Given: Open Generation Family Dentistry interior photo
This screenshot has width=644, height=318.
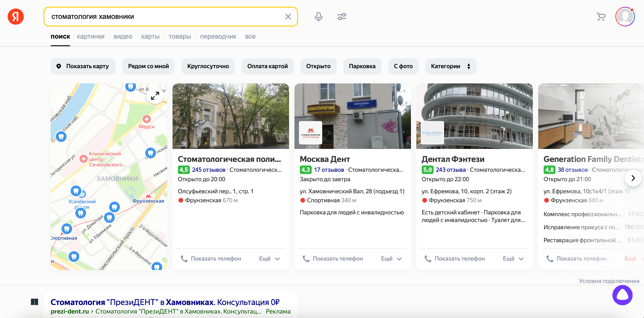Looking at the screenshot, I should tap(591, 116).
